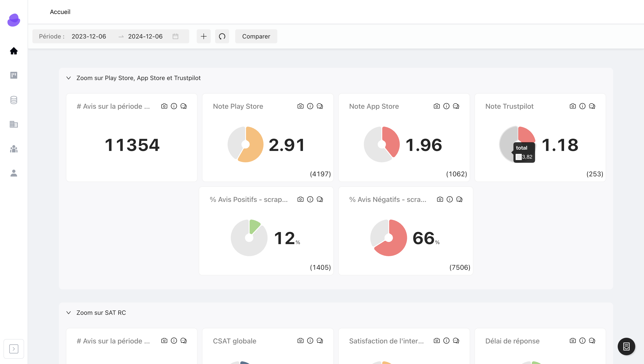Click the (4197) count label
This screenshot has height=364, width=644.
click(x=320, y=174)
